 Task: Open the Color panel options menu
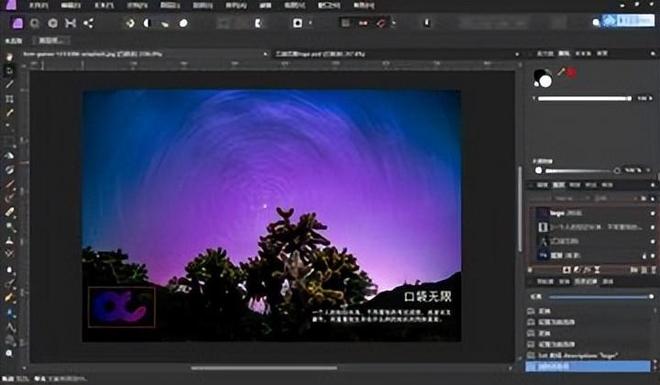coord(653,53)
